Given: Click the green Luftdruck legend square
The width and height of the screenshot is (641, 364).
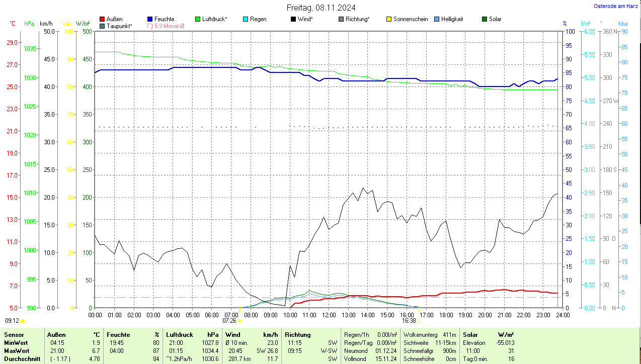Looking at the screenshot, I should pyautogui.click(x=198, y=19).
